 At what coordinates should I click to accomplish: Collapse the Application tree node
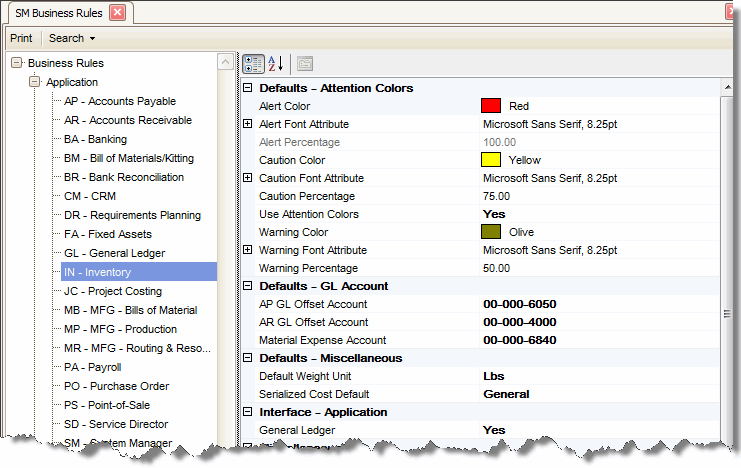[x=35, y=82]
